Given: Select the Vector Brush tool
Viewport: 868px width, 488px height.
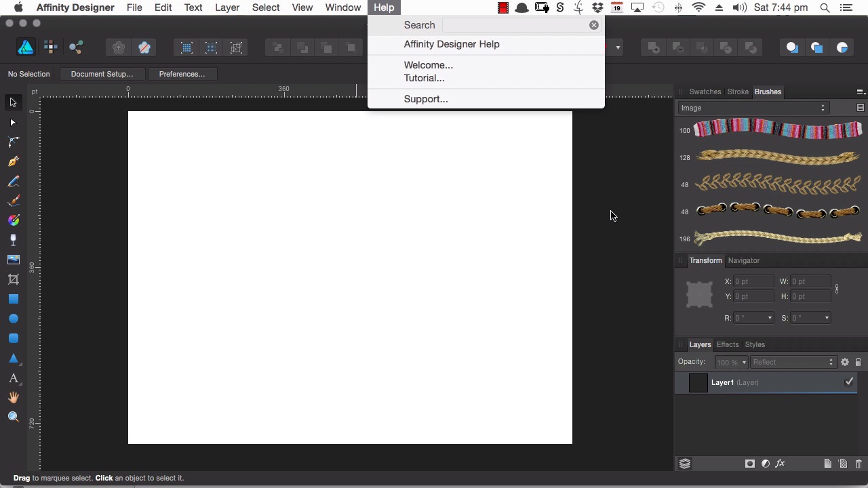Looking at the screenshot, I should click(x=13, y=201).
